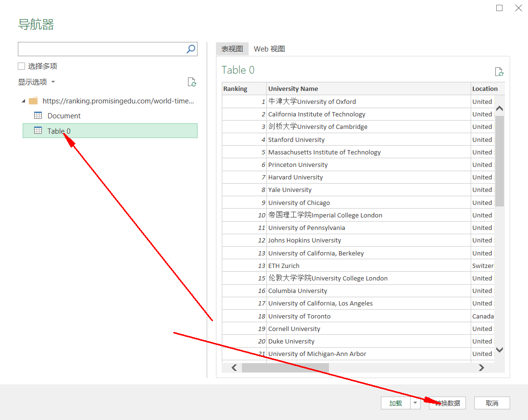Screen dimensions: 528x420
Task: Click the scroll up arrow in preview
Action: click(499, 108)
